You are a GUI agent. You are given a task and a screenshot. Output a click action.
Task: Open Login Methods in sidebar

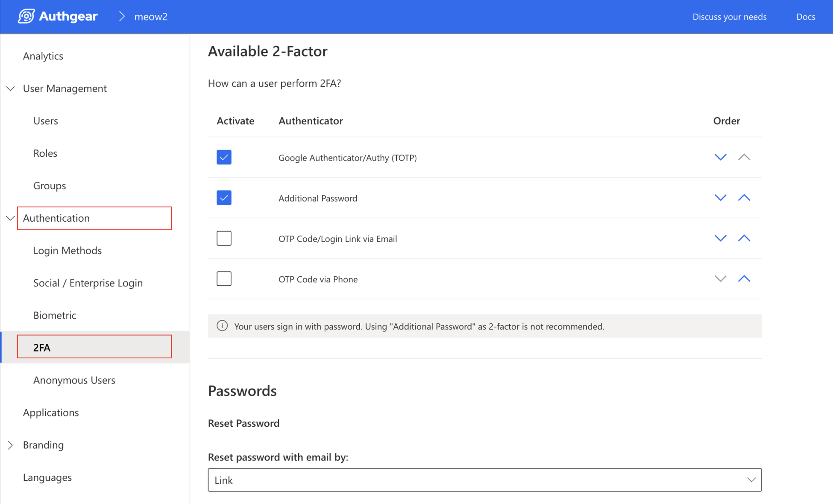[x=67, y=251]
